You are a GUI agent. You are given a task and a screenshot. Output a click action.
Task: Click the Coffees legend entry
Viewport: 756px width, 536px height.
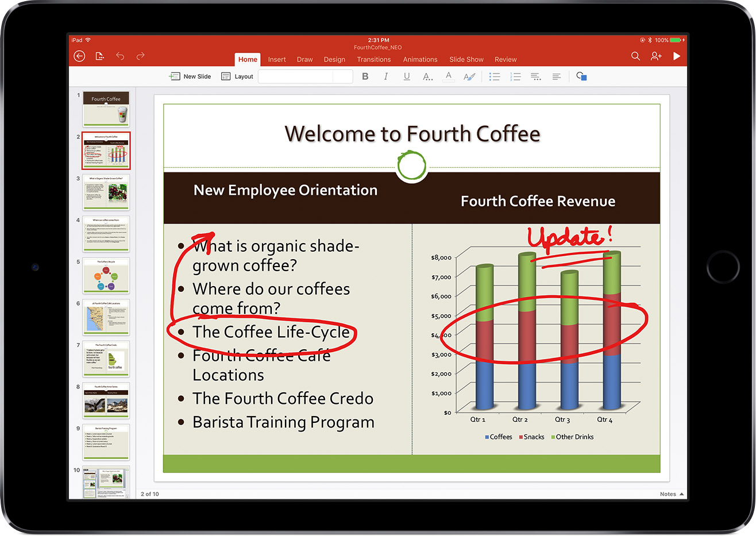point(499,437)
